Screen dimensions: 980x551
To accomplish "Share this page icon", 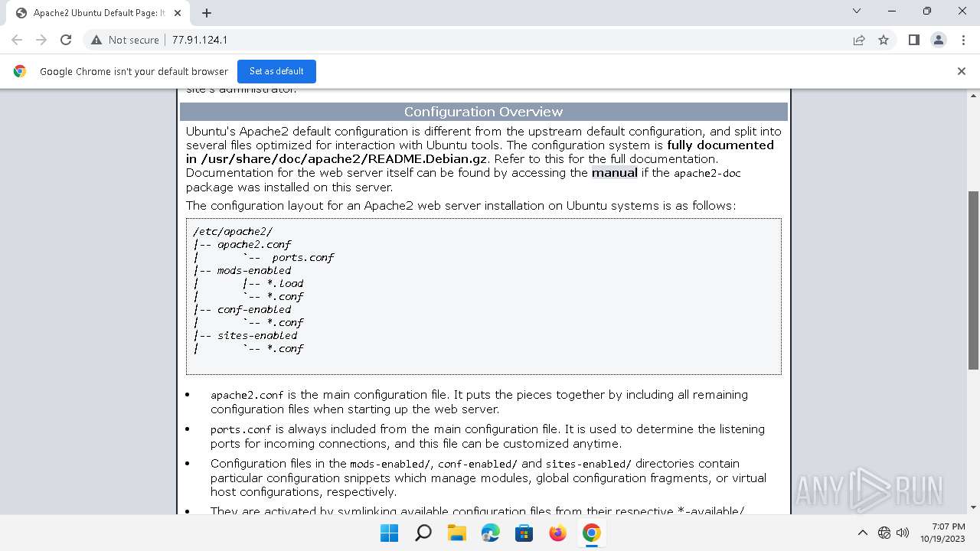I will (859, 40).
